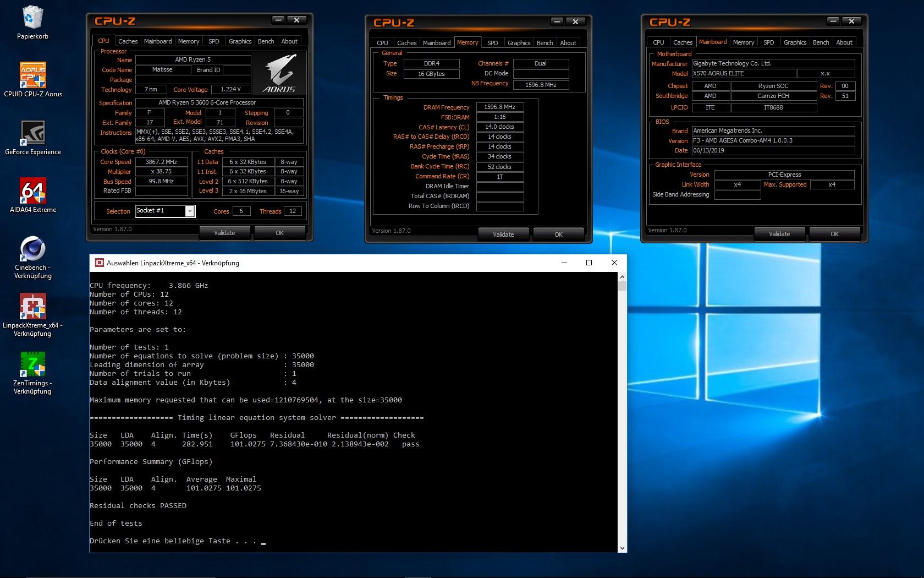Click the GFlops result 101.0275 in results row

tap(248, 444)
